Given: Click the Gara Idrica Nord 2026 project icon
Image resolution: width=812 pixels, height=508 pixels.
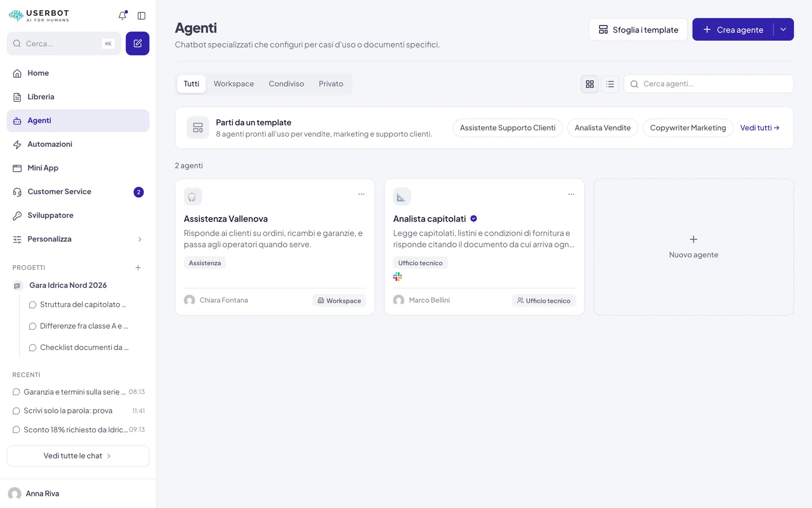Looking at the screenshot, I should pos(17,285).
